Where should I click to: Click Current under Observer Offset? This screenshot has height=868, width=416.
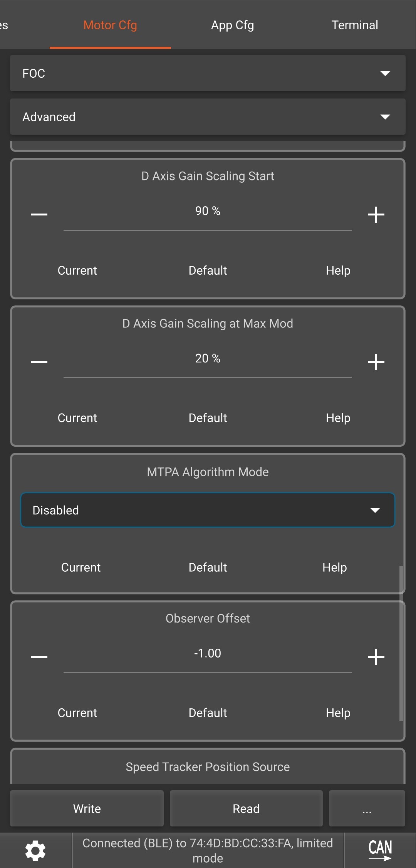click(77, 713)
